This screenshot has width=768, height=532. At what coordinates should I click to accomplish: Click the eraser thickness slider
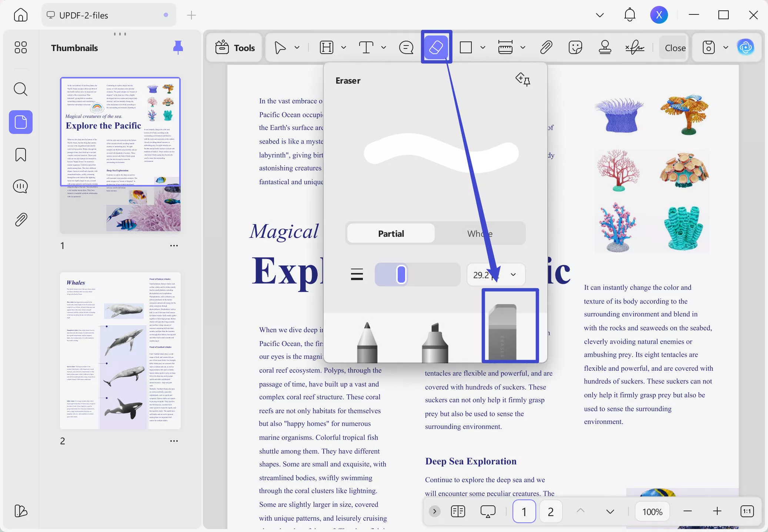pos(417,275)
